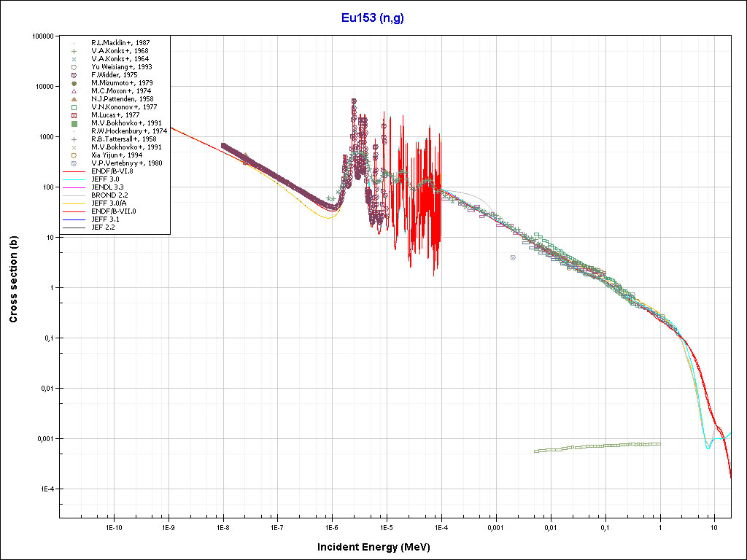747x560 pixels.
Task: Click the R.L.Macklin+, 1987 legend label
Action: pos(122,43)
